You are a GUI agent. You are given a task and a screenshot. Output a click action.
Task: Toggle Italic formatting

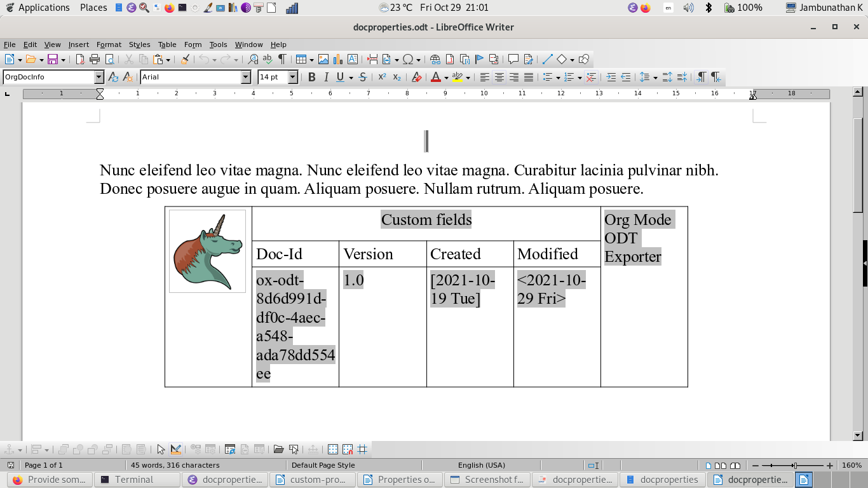pyautogui.click(x=326, y=77)
